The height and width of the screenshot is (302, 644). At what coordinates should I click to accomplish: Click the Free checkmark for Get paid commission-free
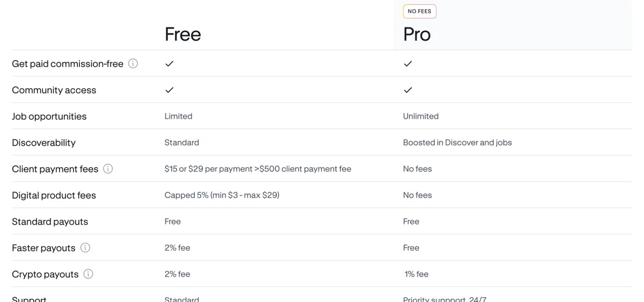click(x=170, y=63)
